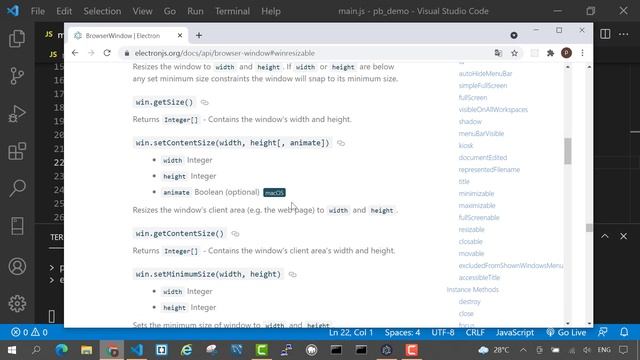
Task: Click UTF-8 encoding in status bar
Action: point(443,332)
